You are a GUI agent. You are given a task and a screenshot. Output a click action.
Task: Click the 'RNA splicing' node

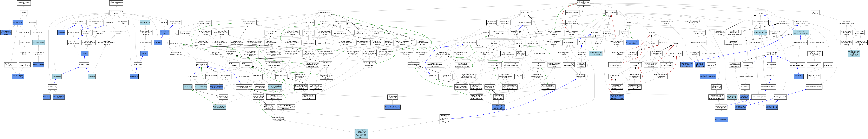[188, 87]
